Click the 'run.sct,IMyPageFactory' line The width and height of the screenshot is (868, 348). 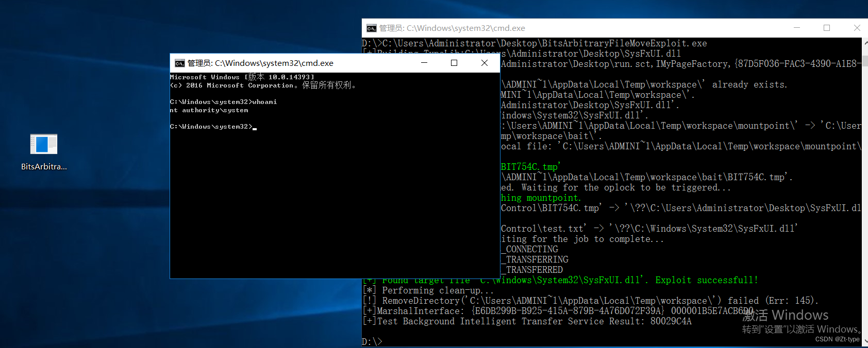tap(680, 64)
